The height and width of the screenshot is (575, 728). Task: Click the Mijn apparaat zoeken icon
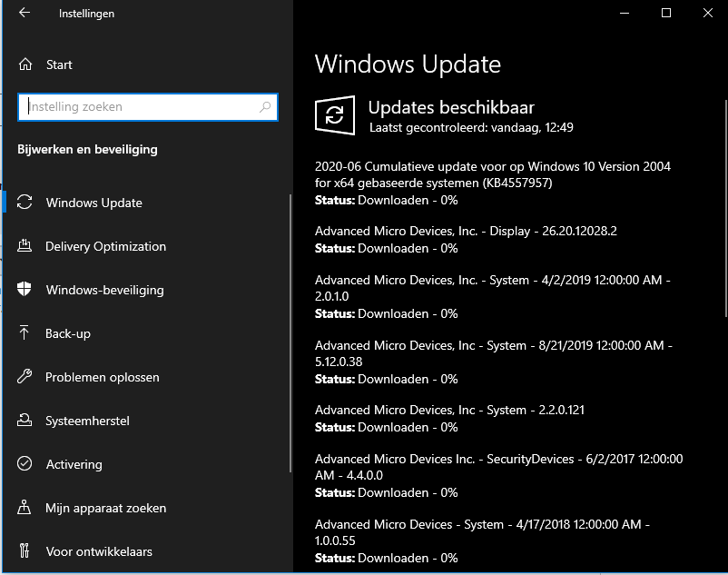point(25,507)
